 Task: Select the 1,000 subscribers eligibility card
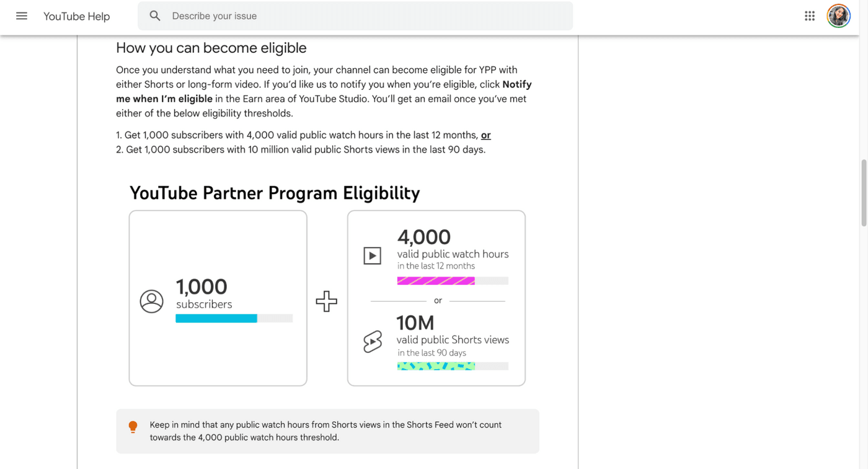(218, 298)
